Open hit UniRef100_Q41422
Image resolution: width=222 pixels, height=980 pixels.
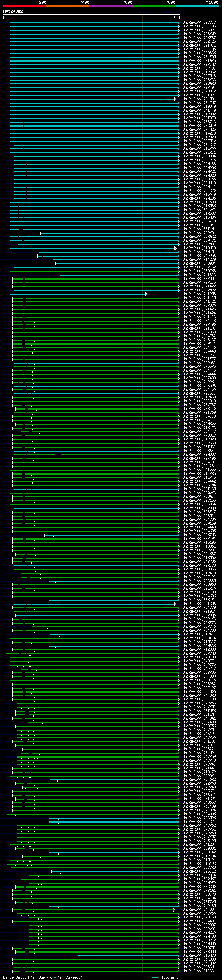pos(199,286)
